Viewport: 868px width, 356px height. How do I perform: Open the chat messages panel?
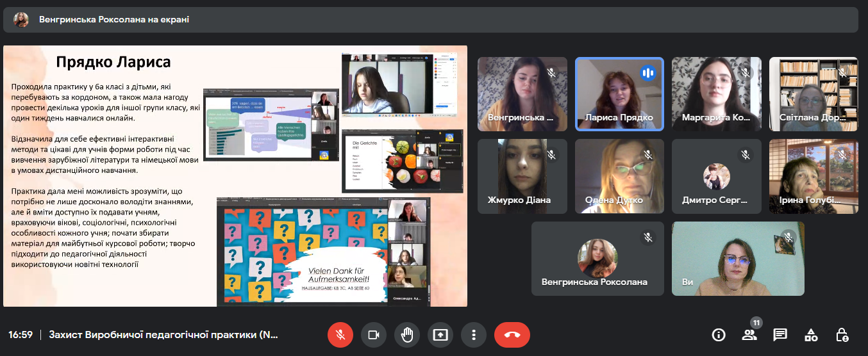pos(780,334)
